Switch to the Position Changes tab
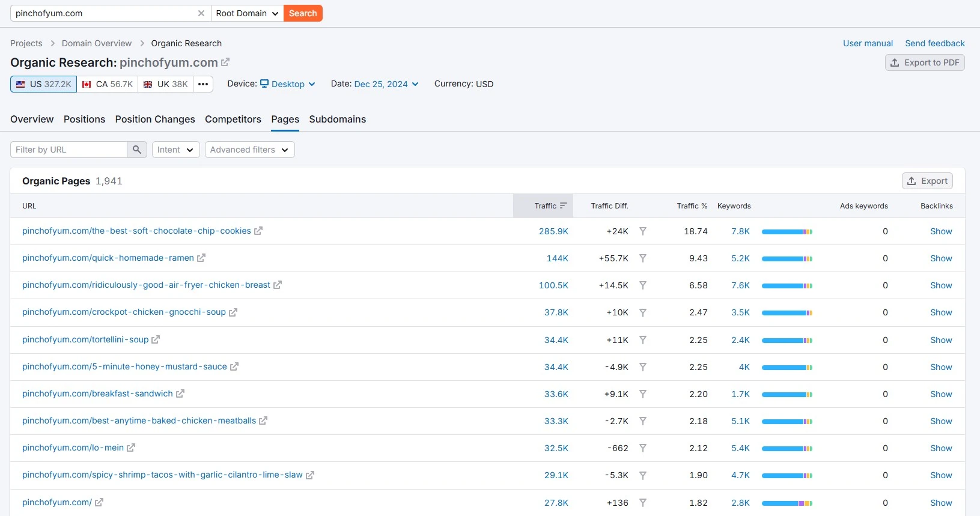The image size is (980, 516). pyautogui.click(x=155, y=119)
